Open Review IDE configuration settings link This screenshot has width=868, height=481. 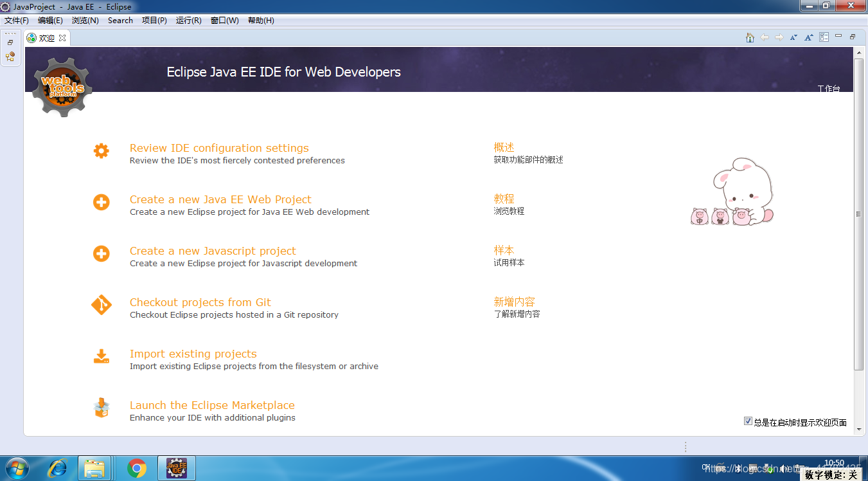pos(219,148)
